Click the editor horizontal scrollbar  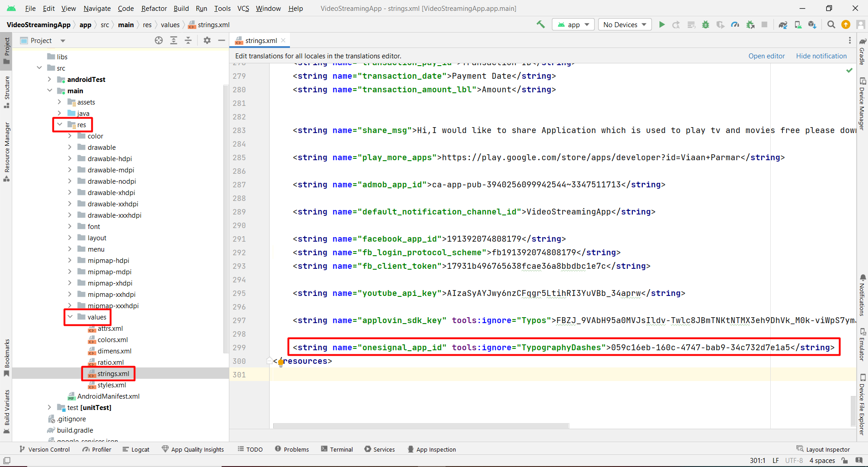(x=421, y=426)
